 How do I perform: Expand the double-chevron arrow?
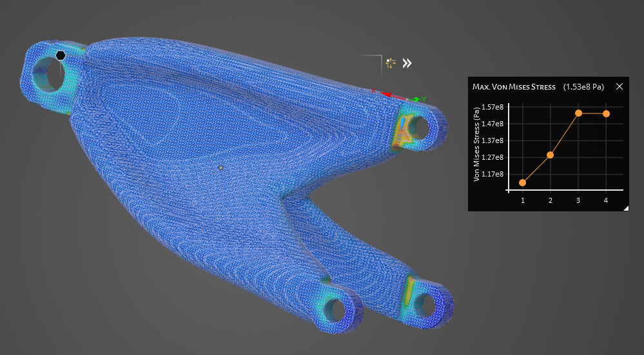click(x=407, y=63)
